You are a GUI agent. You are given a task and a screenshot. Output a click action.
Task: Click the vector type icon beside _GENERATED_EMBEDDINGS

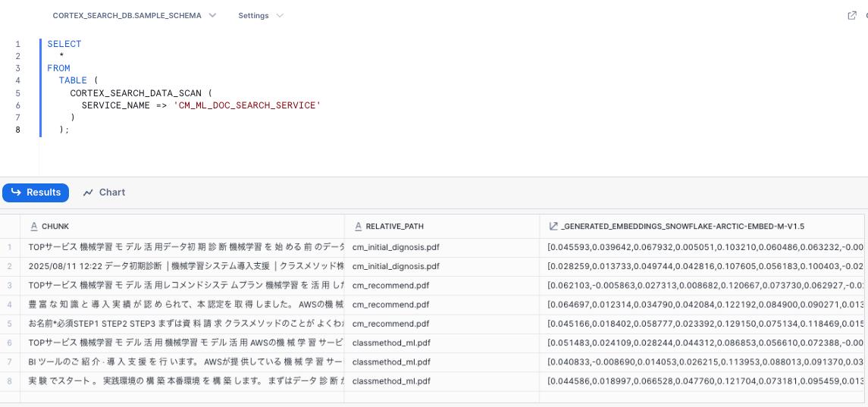553,226
